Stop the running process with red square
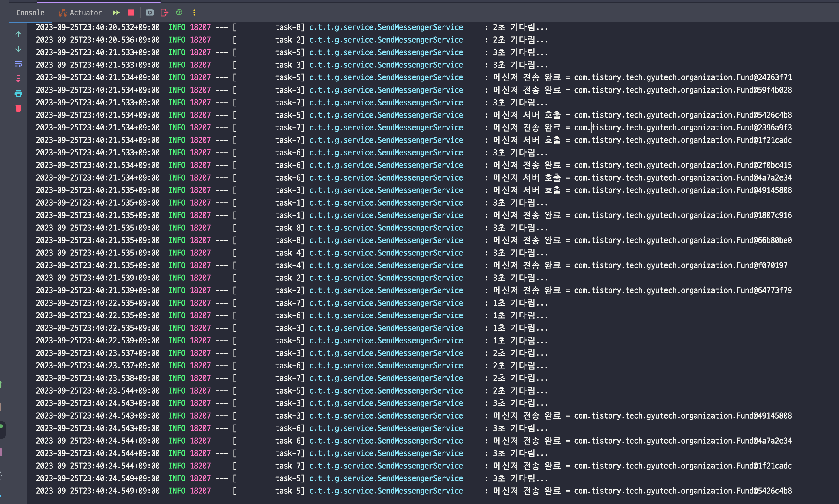Image resolution: width=839 pixels, height=504 pixels. [131, 13]
